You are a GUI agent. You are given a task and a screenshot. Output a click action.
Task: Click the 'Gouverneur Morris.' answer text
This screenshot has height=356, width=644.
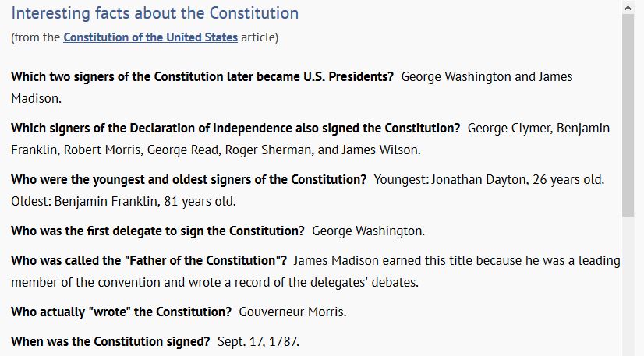pos(292,312)
